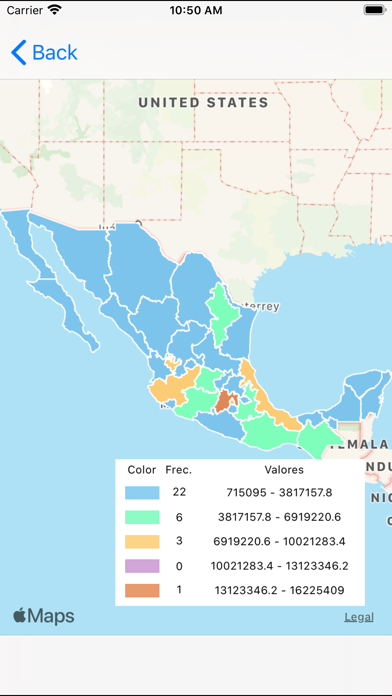Click the legend value range 10021283.4 - 13123346.2

point(279,566)
